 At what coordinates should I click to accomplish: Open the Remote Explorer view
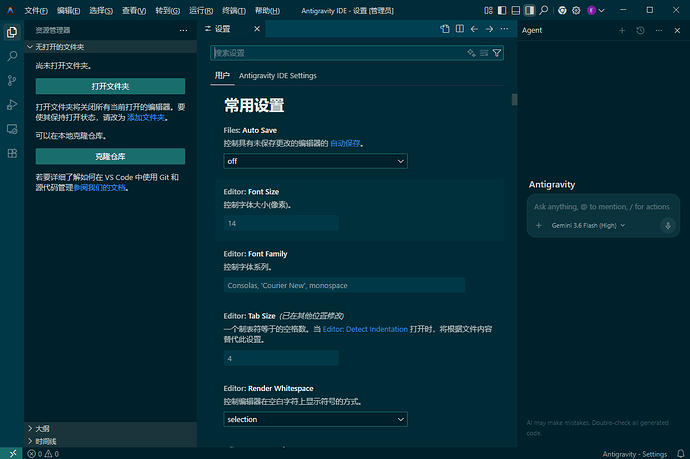(12, 129)
